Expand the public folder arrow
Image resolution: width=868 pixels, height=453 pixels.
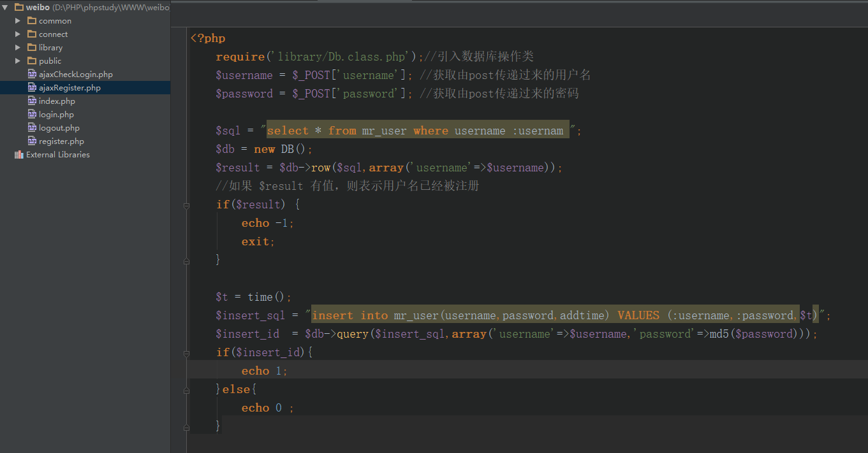pyautogui.click(x=18, y=61)
